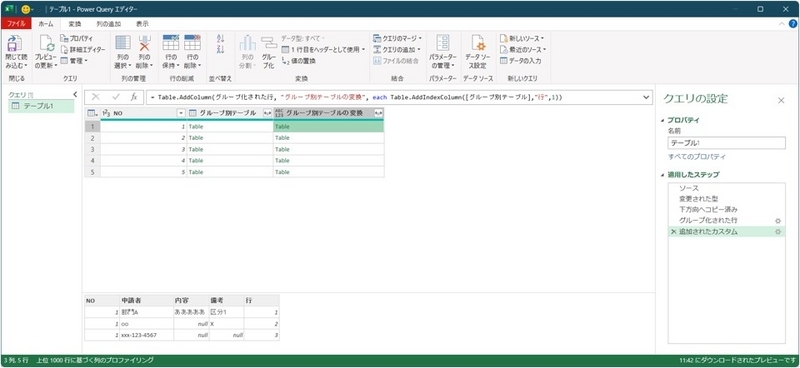Open the すべてのプロパティ link
This screenshot has height=368, width=800.
click(x=697, y=157)
